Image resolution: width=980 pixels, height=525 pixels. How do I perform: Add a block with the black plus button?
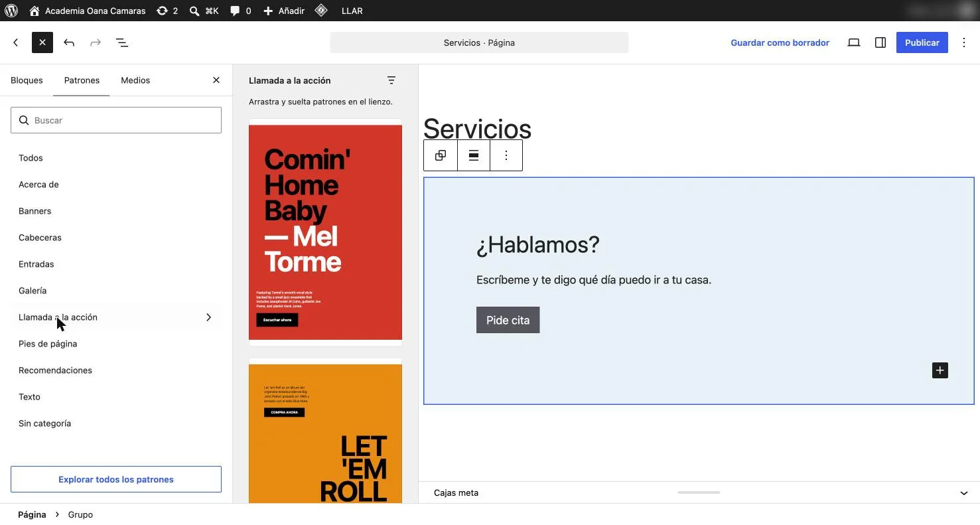point(940,370)
